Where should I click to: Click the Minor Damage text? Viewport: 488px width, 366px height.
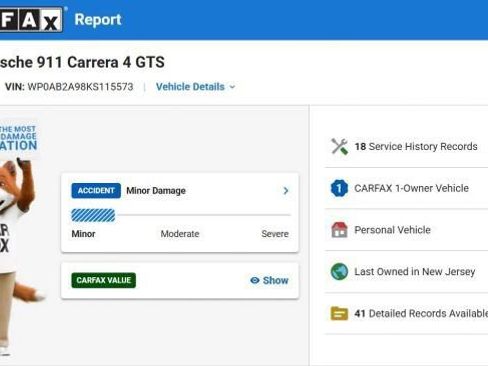(156, 191)
